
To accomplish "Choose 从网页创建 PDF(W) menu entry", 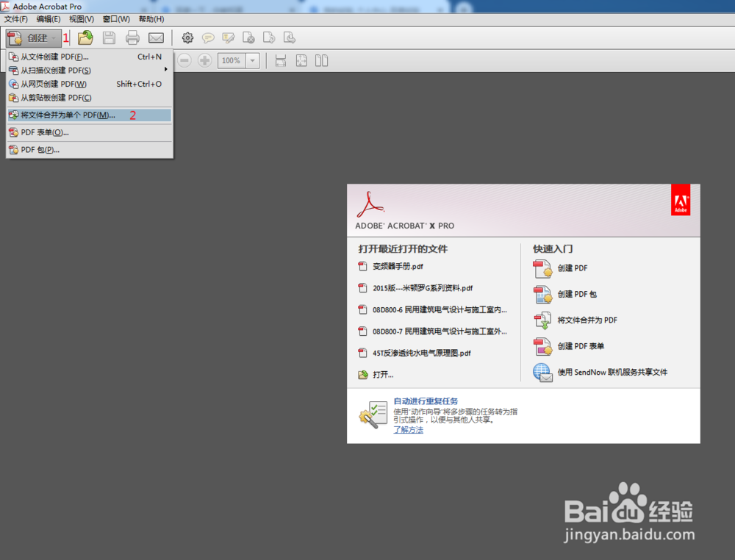I will tap(89, 84).
